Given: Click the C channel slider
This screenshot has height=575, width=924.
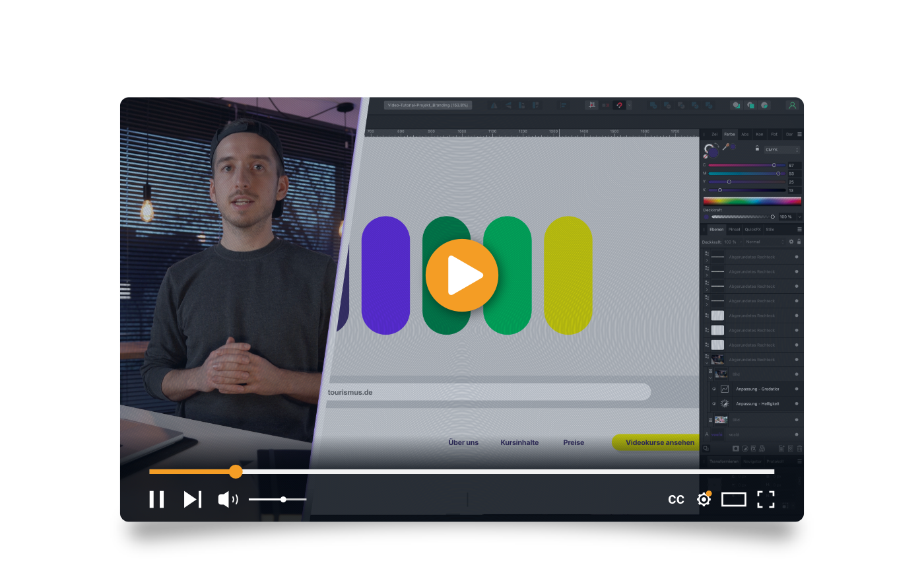Looking at the screenshot, I should pos(747,165).
